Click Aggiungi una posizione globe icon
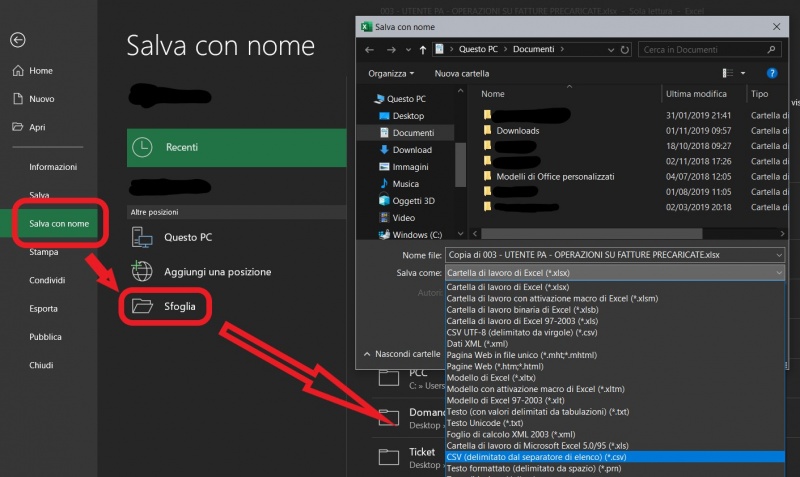Screen dimensions: 800x477 click(143, 272)
